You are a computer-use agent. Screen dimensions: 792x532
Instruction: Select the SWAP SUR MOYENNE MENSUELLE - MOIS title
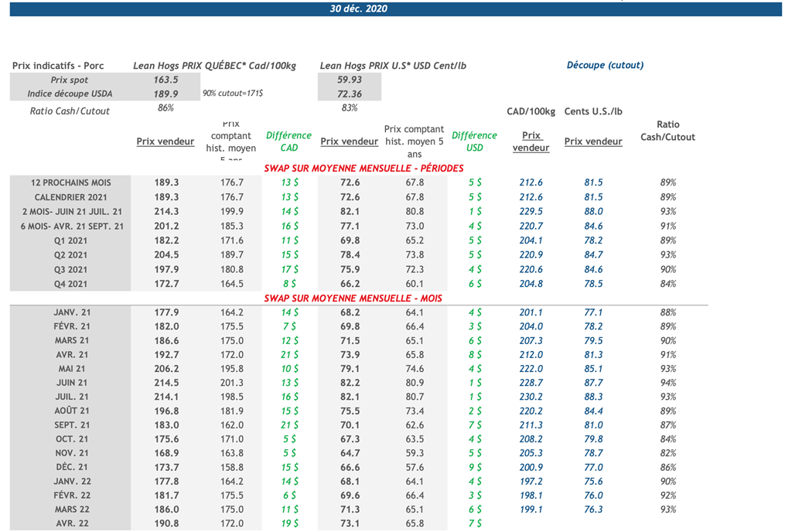[353, 298]
